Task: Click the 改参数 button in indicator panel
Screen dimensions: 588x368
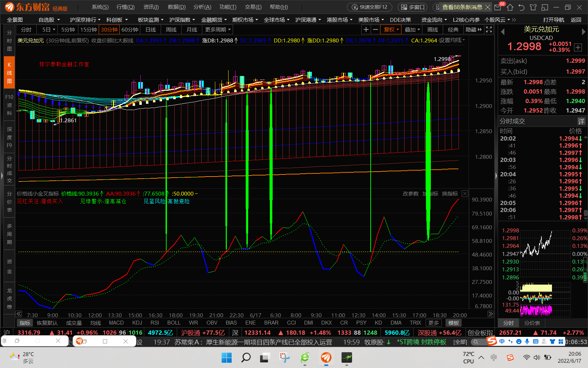Action: click(x=411, y=193)
